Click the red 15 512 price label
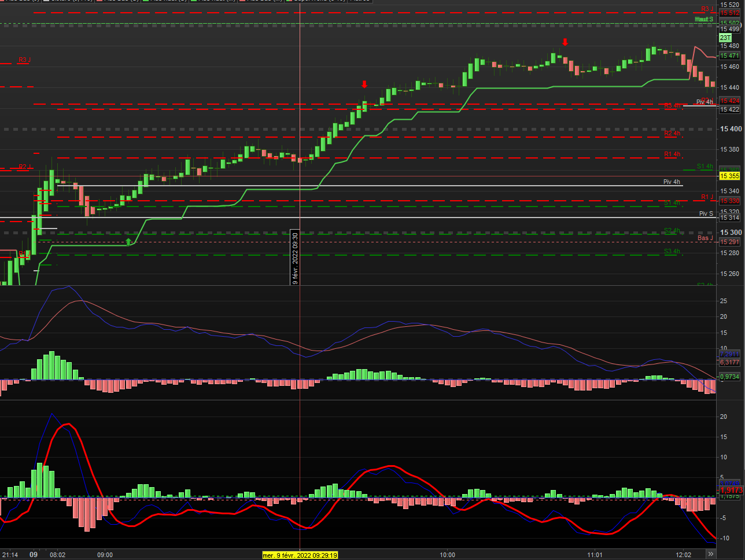 (729, 13)
